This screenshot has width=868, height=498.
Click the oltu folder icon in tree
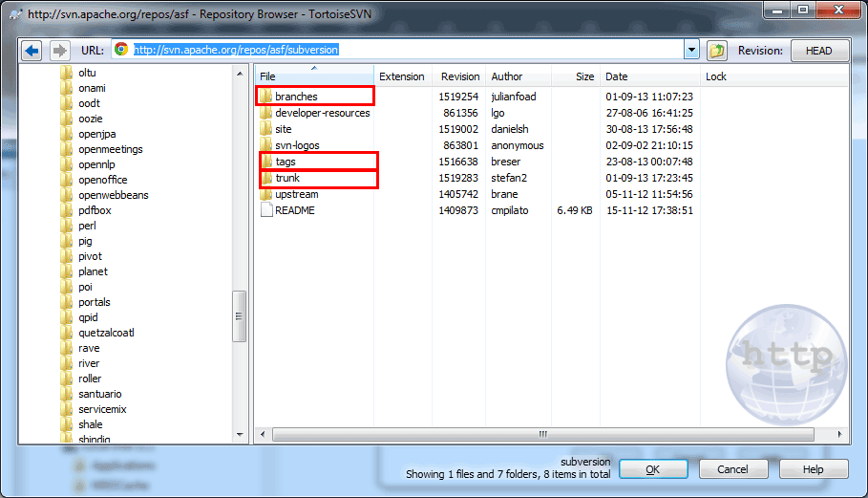point(67,73)
